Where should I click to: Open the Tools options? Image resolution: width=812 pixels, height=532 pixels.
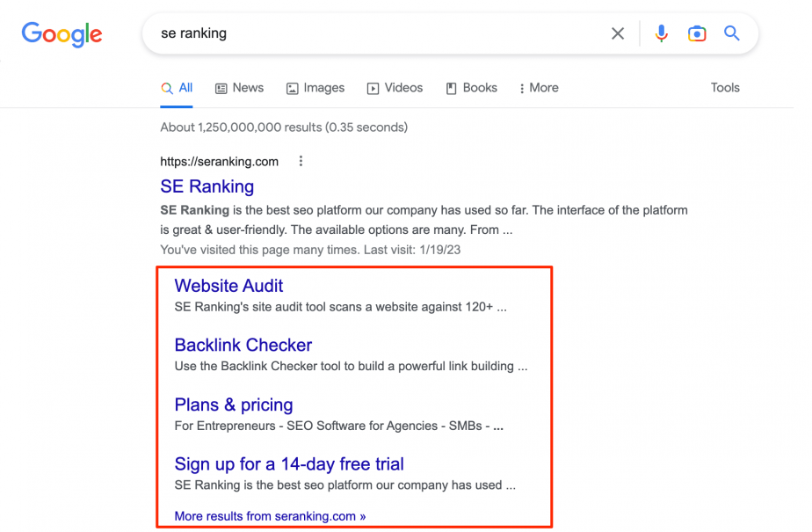pyautogui.click(x=725, y=88)
